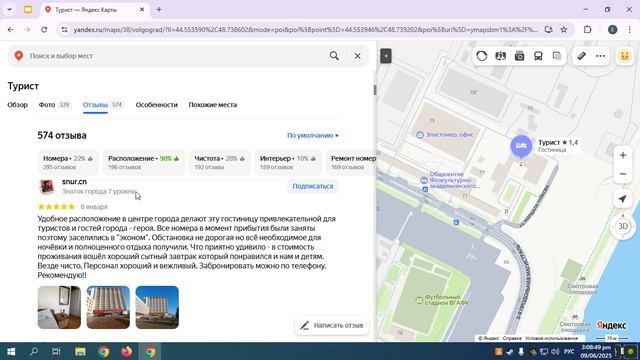Open the routes icon in the map toolbar
The height and width of the screenshot is (360, 640).
tap(500, 56)
